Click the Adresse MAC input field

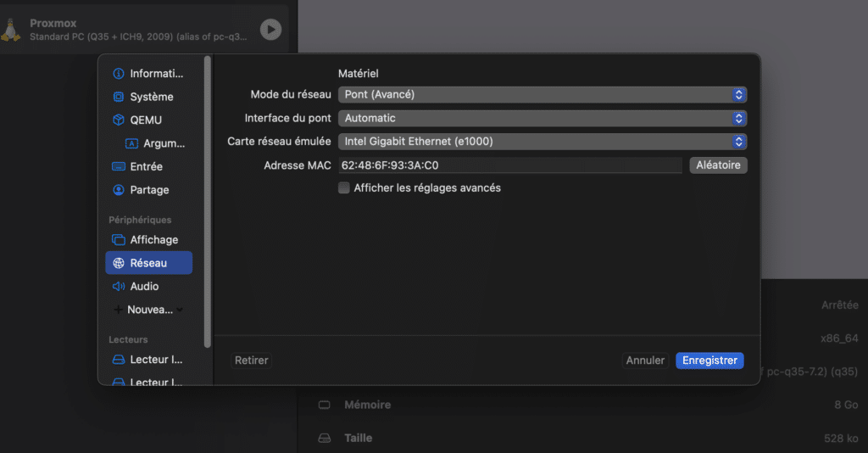(510, 165)
